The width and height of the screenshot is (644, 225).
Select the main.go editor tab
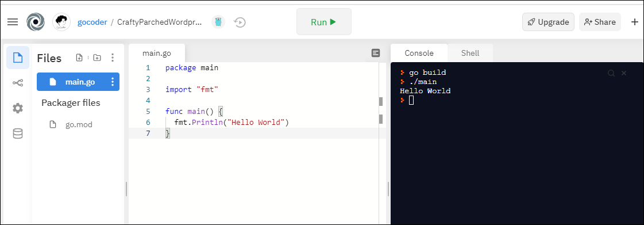coord(156,53)
